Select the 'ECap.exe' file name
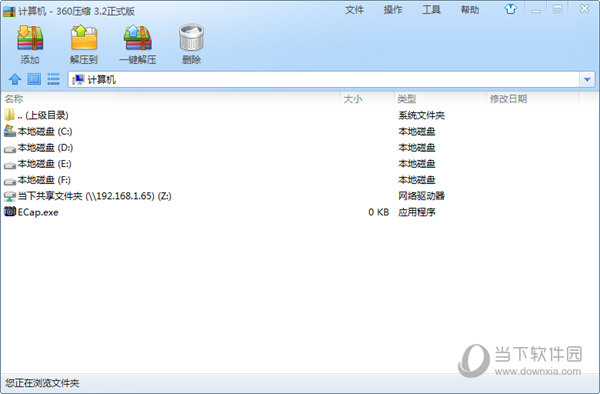Image resolution: width=600 pixels, height=394 pixels. 38,212
